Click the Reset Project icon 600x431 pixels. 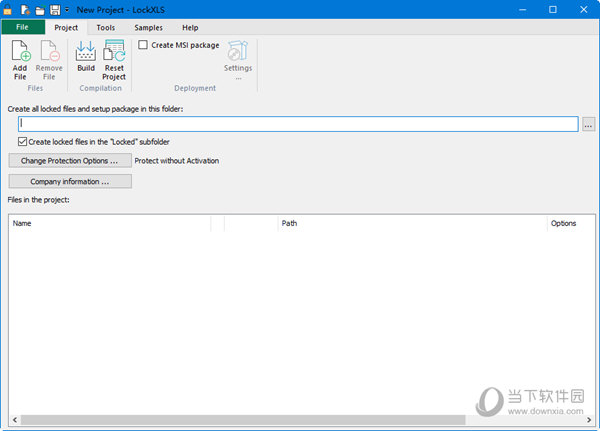coord(114,51)
